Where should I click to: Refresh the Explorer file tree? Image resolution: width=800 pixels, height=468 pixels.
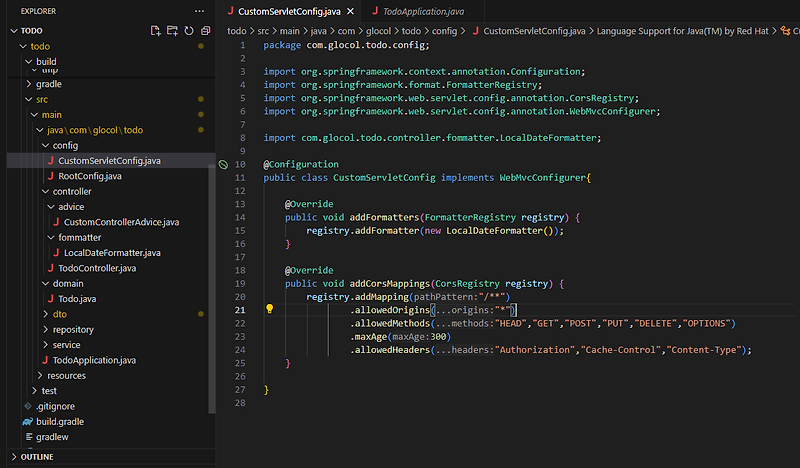(189, 31)
